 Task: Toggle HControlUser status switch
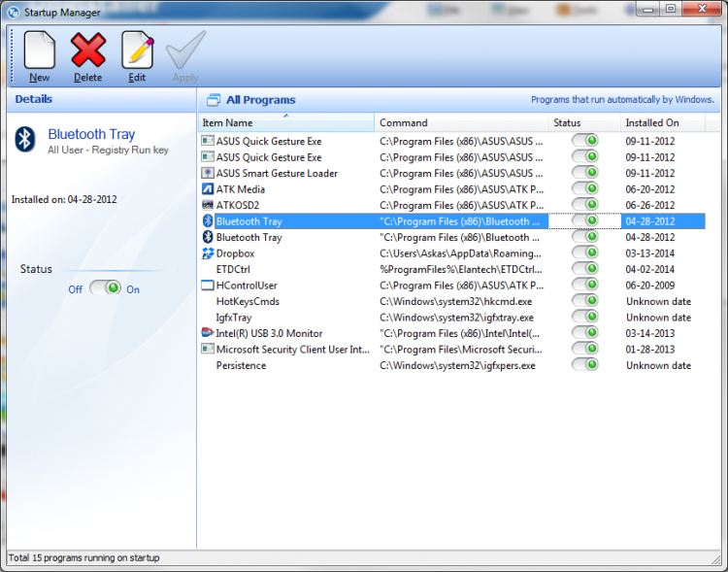(x=584, y=285)
